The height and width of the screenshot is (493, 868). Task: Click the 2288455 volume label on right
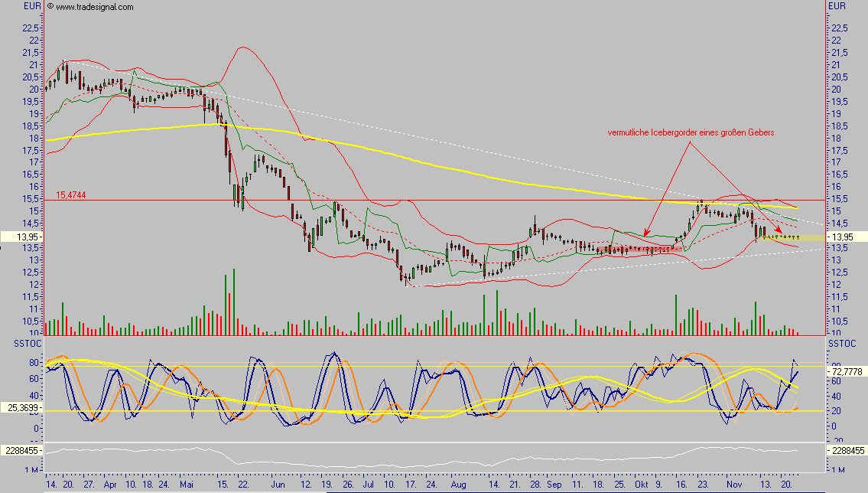click(x=847, y=451)
